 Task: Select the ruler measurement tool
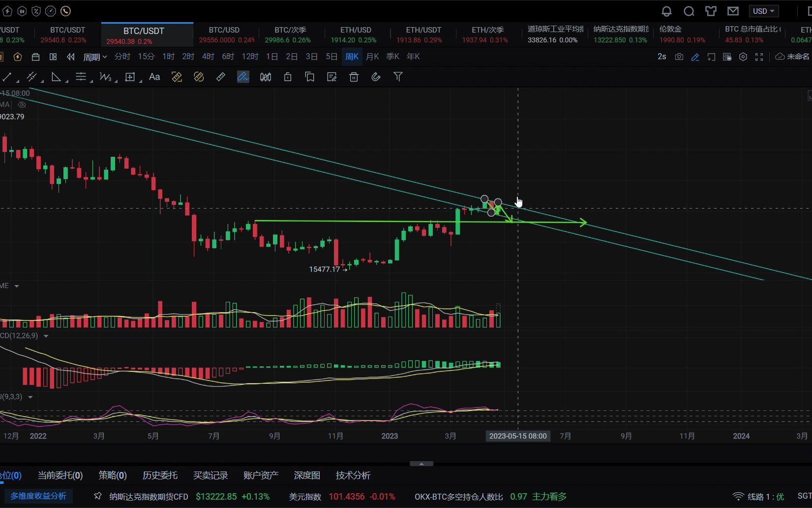(220, 77)
